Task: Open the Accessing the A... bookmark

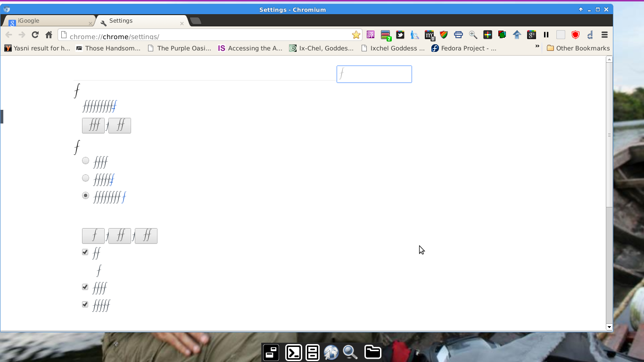Action: [x=250, y=48]
